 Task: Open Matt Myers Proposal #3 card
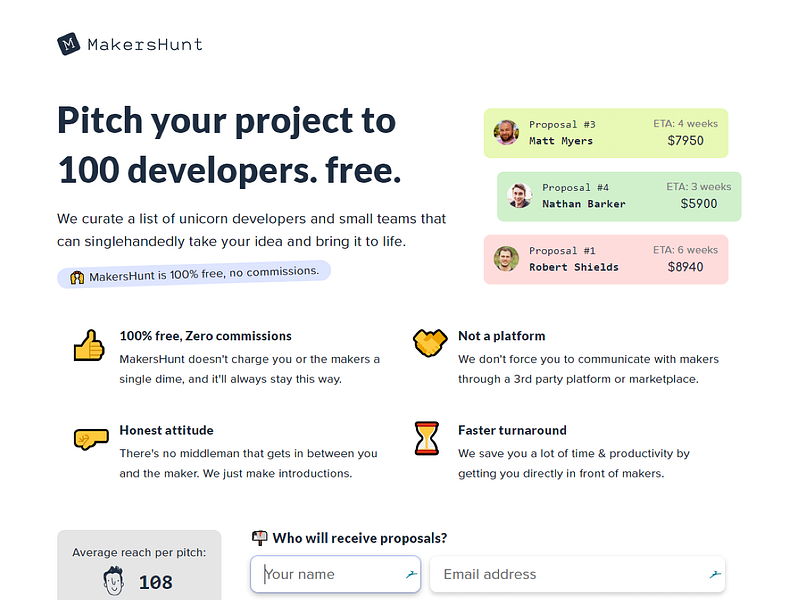606,133
